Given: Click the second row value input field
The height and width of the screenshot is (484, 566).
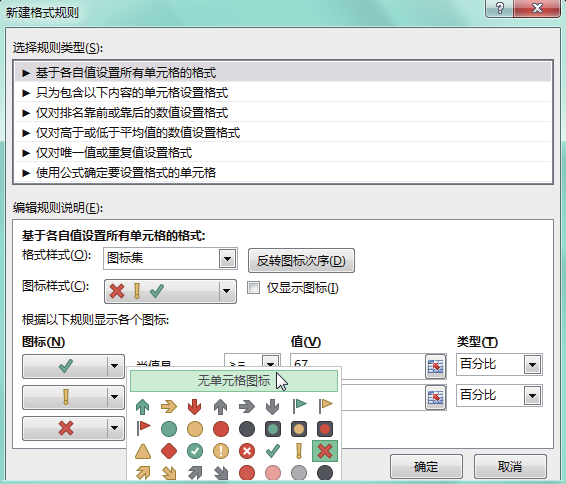Looking at the screenshot, I should (383, 397).
